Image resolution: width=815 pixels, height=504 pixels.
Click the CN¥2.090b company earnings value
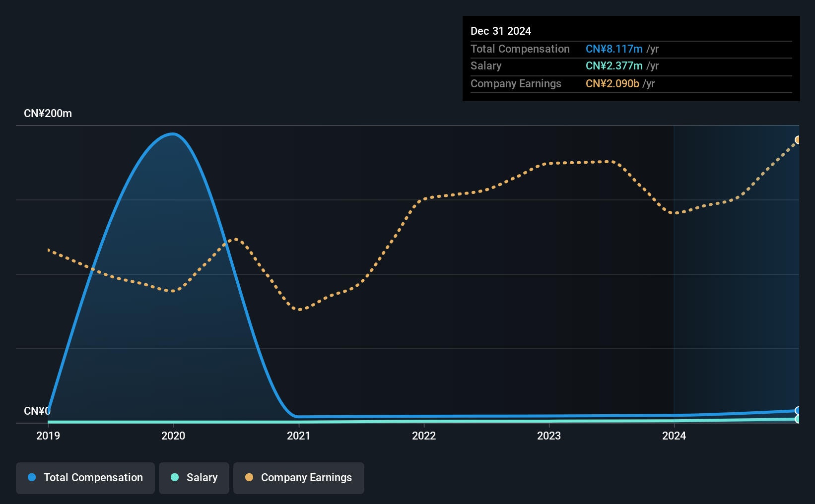pos(612,84)
